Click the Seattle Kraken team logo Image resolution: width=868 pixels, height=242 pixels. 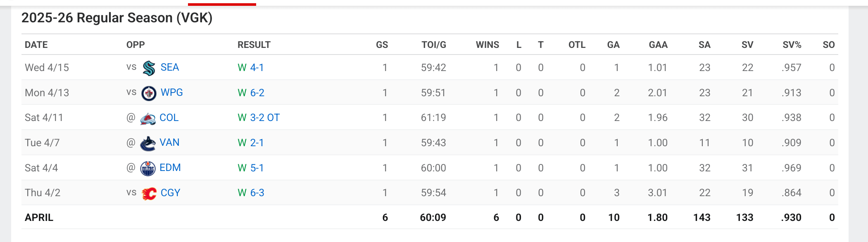[149, 68]
